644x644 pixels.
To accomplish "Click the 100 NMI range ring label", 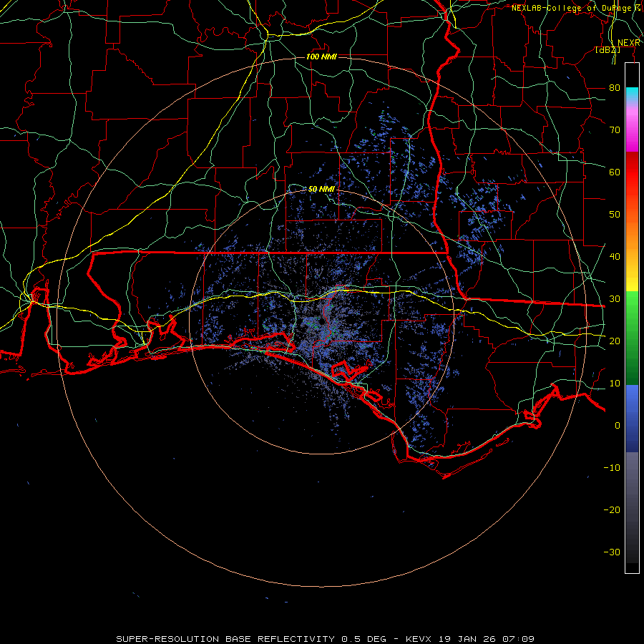I will pos(321,57).
